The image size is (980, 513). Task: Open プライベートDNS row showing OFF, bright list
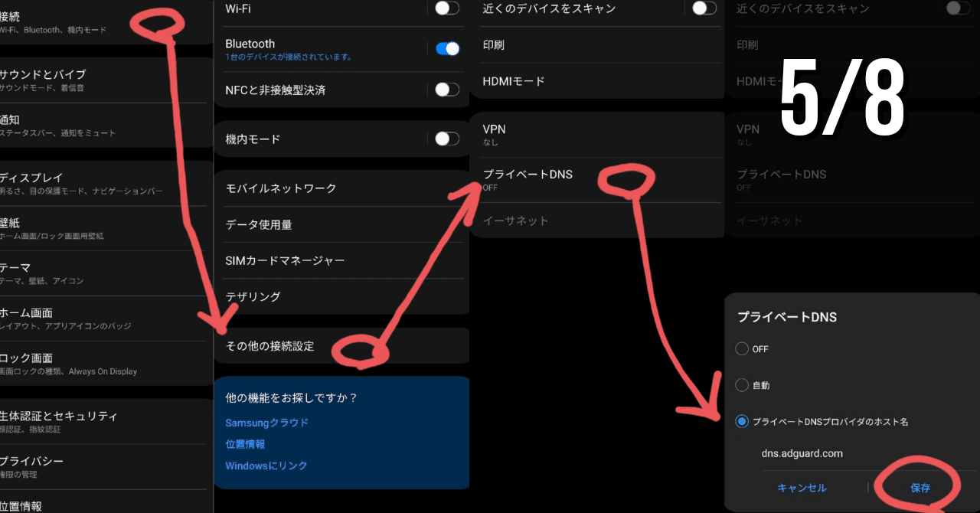pos(597,180)
